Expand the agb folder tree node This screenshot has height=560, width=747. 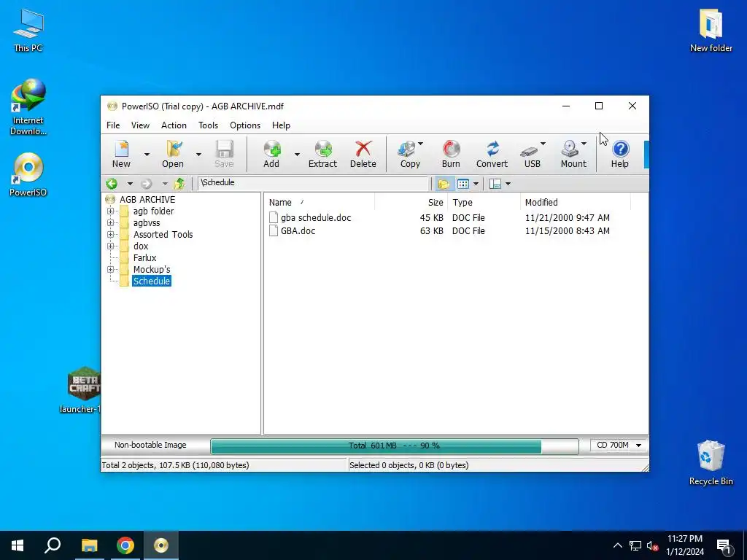pos(111,211)
